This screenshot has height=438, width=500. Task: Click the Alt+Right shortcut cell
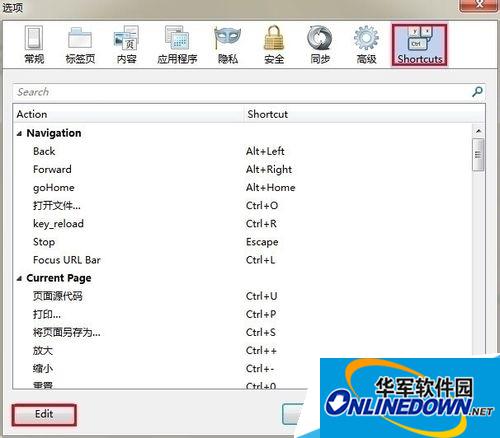tap(269, 169)
